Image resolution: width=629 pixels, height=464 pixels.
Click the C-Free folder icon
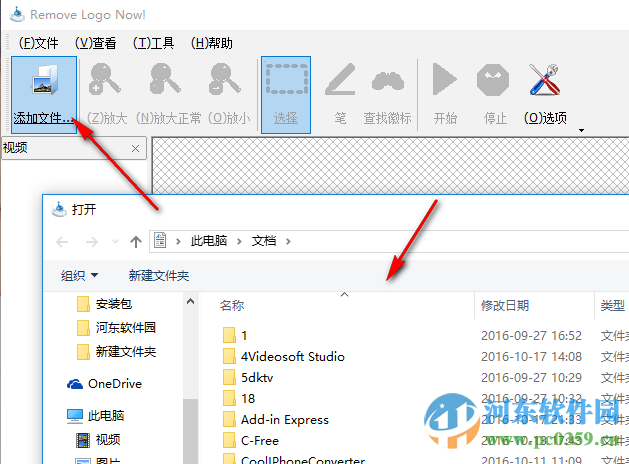coord(229,440)
